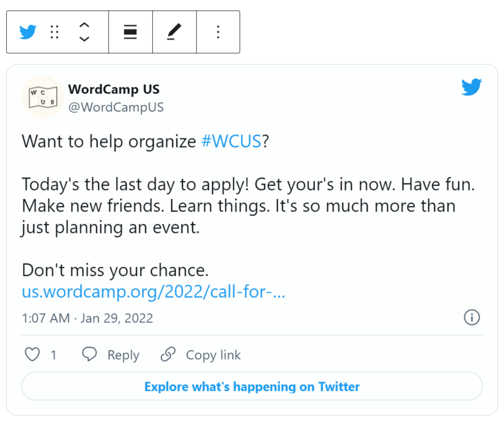Open the #WCUS hashtag link
This screenshot has width=504, height=422.
click(x=231, y=142)
